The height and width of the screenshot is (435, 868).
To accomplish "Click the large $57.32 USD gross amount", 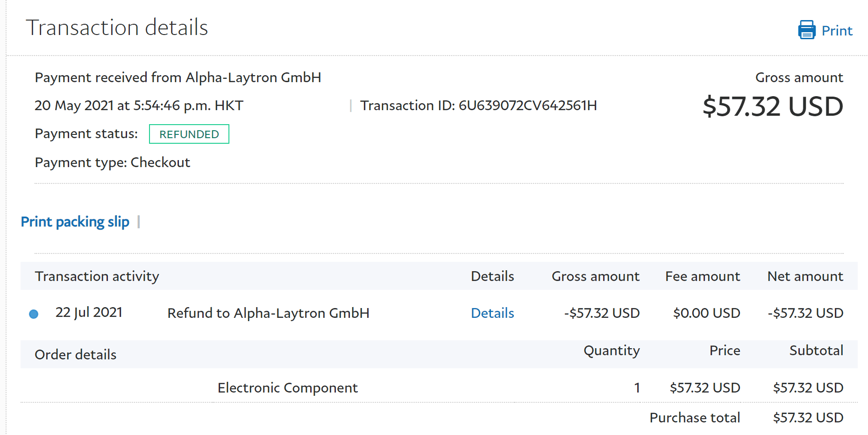I will [x=773, y=106].
